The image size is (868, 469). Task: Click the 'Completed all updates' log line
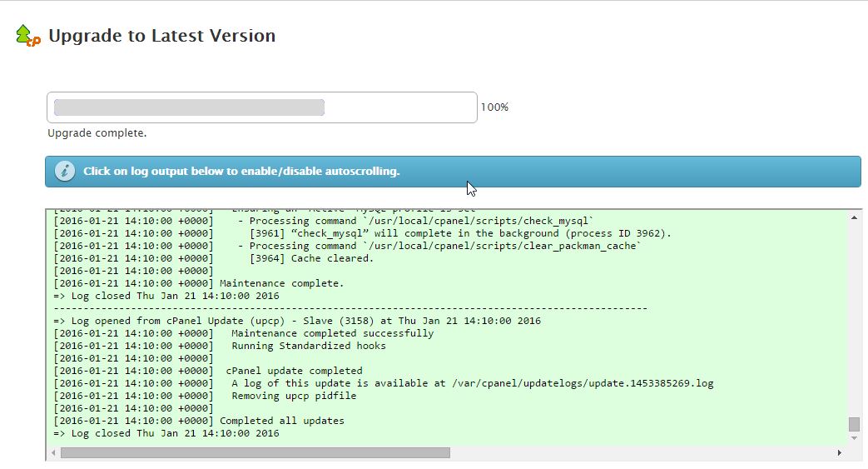199,421
